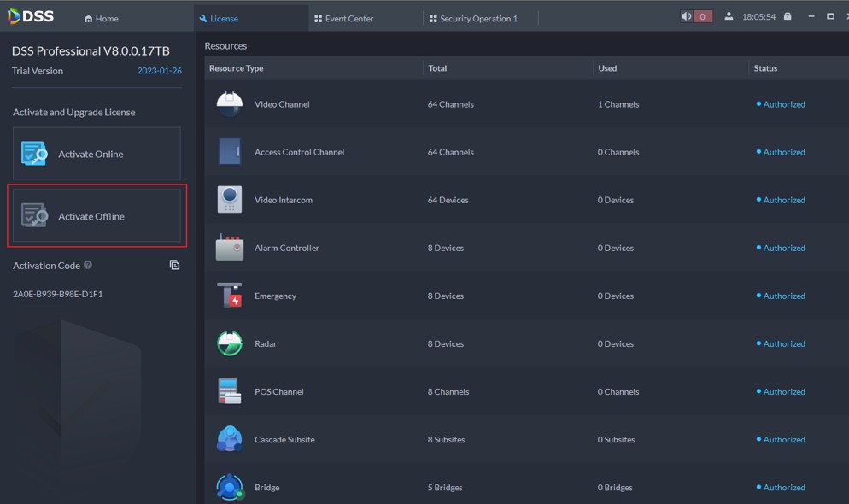
Task: Click the speaker alarm sound icon
Action: 687,16
